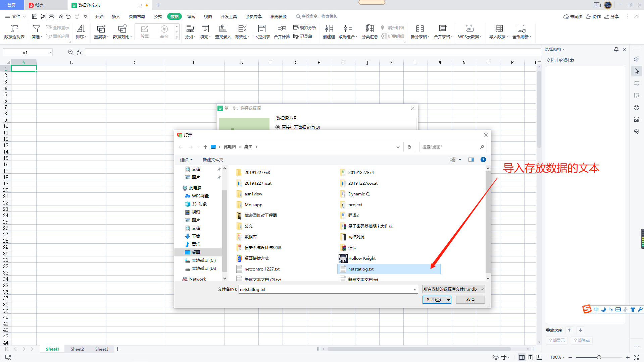Click the 全部显示 button in side panel
Image resolution: width=644 pixels, height=362 pixels.
556,340
